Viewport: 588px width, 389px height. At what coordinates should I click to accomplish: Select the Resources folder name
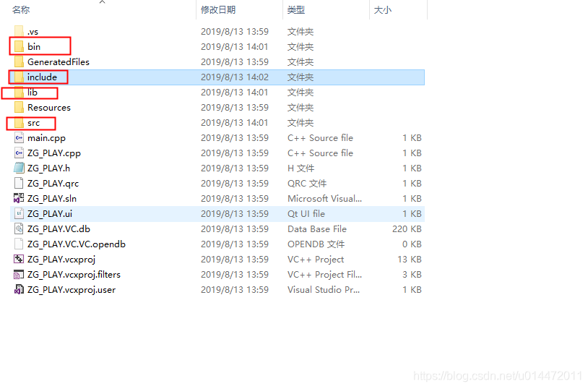point(49,108)
